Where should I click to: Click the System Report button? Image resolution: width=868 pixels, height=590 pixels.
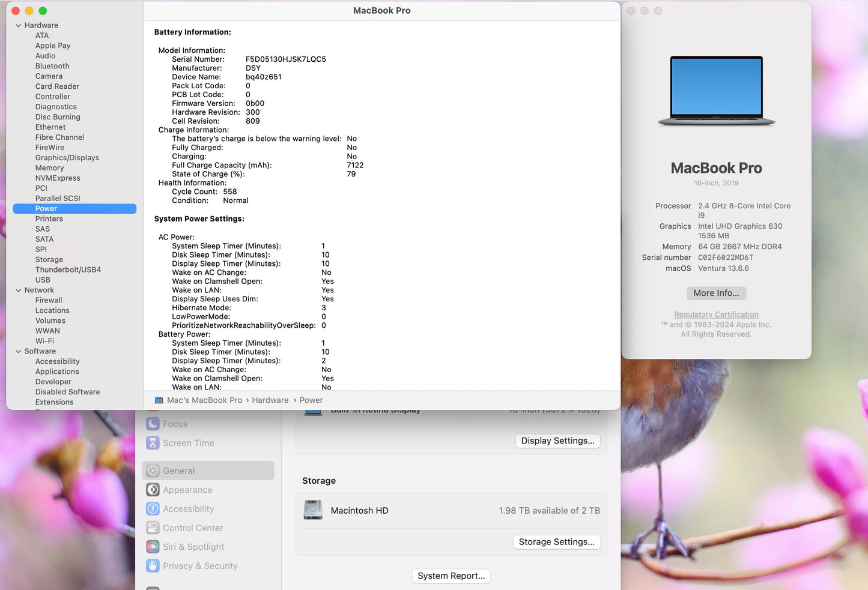(451, 576)
